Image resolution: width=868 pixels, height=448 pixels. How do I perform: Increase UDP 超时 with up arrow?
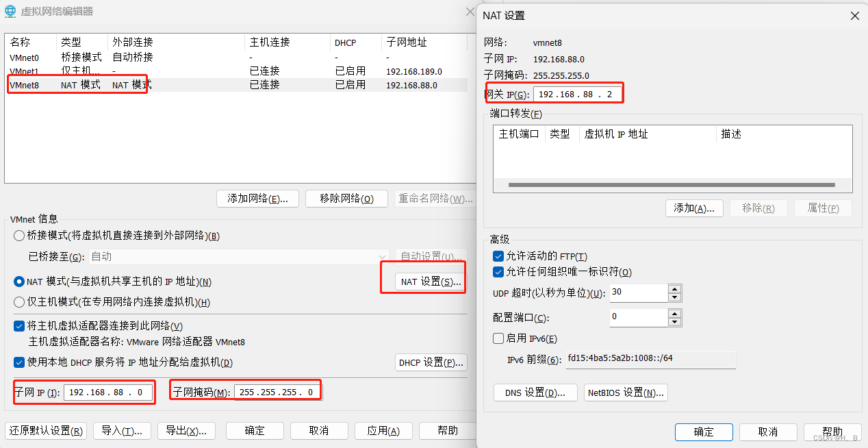[675, 289]
